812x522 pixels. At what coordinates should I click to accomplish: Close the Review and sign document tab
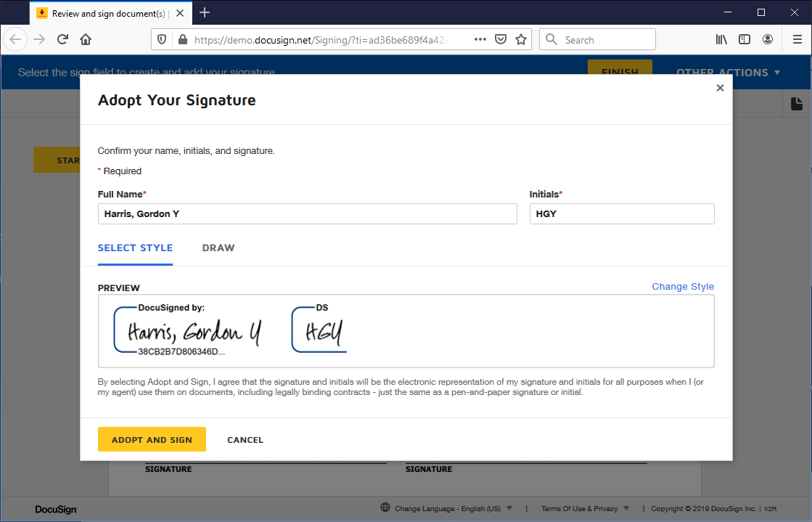pos(180,14)
